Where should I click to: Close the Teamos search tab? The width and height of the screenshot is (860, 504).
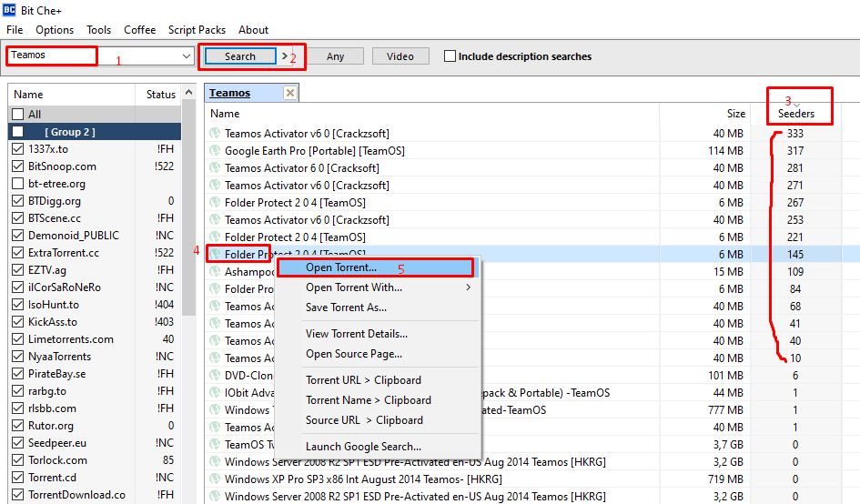click(290, 93)
